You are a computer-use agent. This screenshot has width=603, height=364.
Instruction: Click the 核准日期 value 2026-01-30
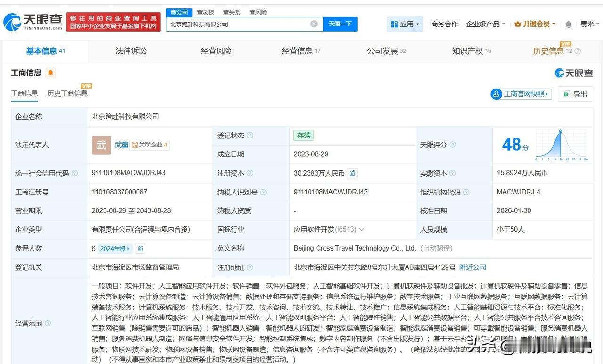pos(514,211)
